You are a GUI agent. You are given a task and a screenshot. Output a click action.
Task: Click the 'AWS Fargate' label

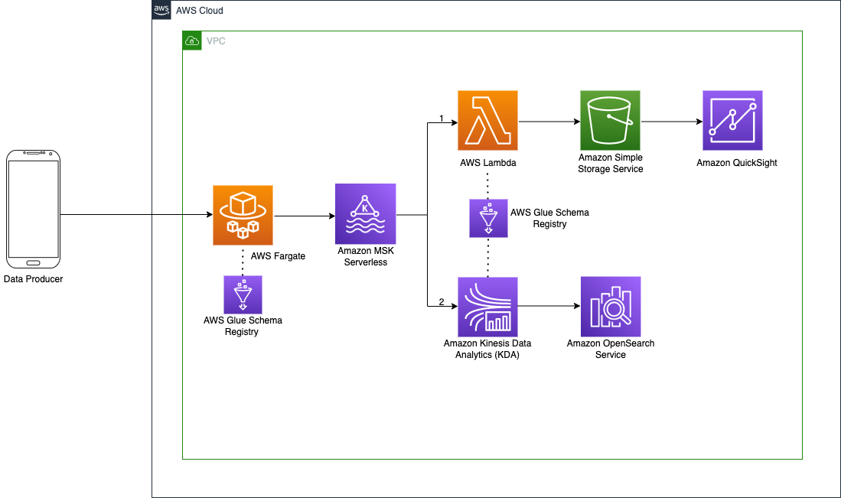[278, 256]
